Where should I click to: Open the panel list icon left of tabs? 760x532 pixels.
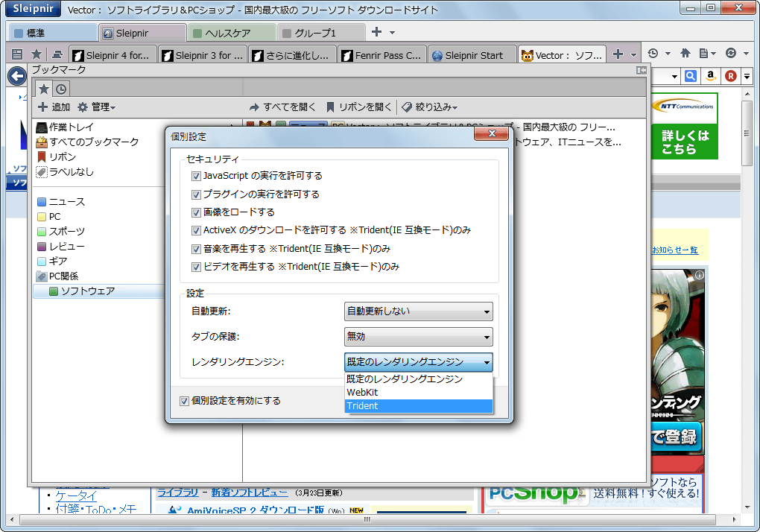pyautogui.click(x=17, y=54)
